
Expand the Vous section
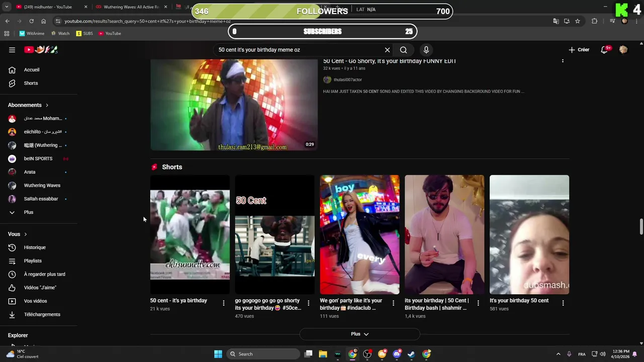[x=18, y=234]
